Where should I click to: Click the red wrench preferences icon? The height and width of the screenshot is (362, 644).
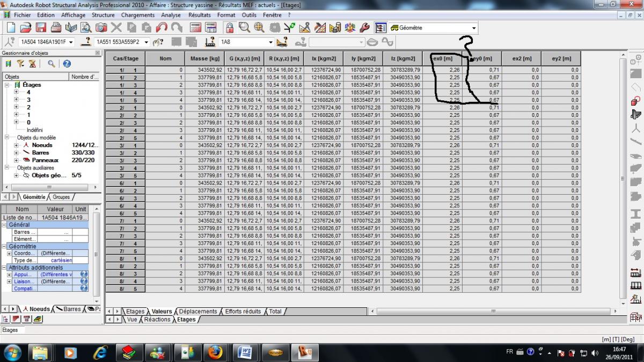364,28
